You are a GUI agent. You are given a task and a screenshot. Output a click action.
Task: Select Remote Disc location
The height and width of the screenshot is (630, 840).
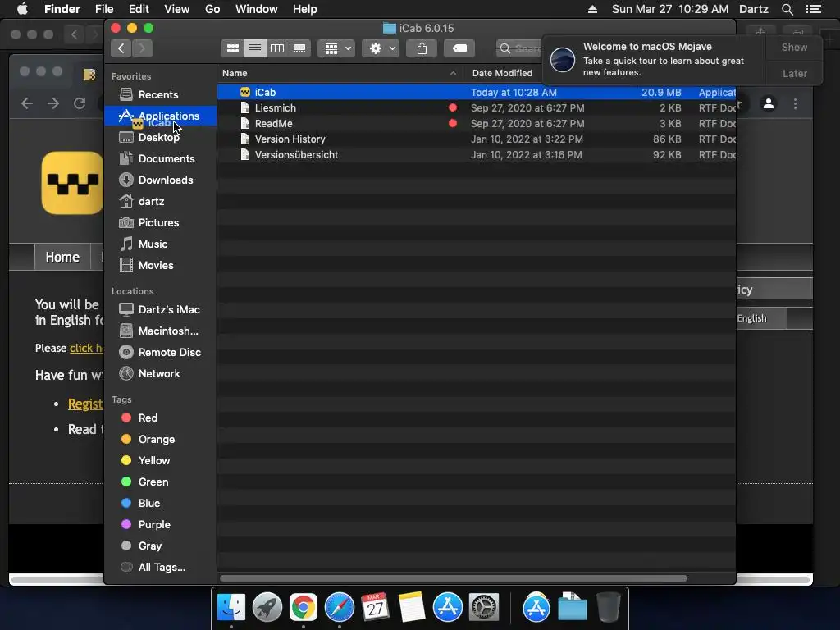(161, 353)
